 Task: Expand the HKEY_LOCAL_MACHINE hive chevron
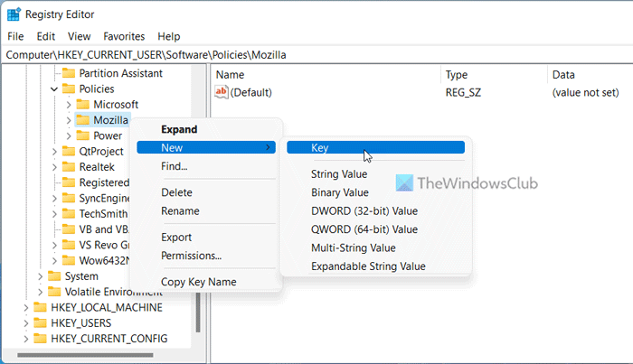click(x=26, y=308)
